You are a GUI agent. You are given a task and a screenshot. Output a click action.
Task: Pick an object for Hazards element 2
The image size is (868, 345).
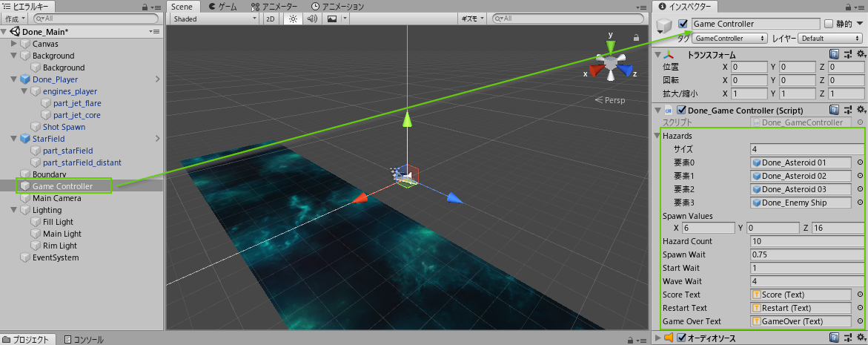click(x=861, y=189)
